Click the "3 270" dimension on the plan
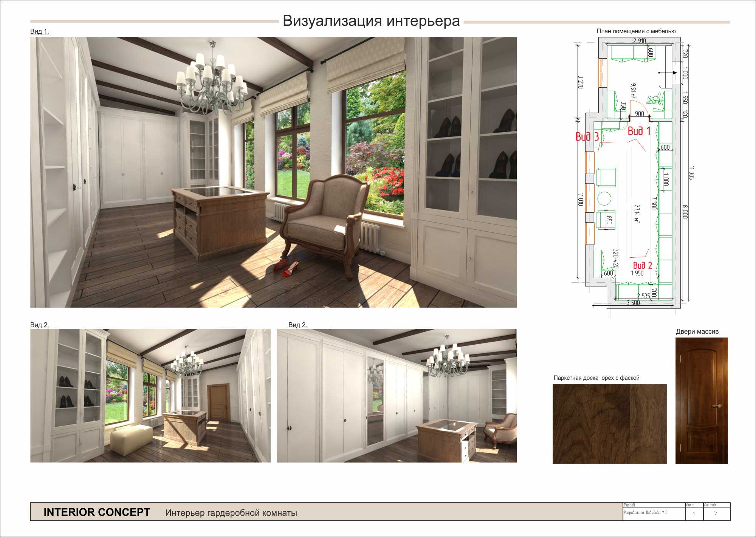This screenshot has width=756, height=537. pos(581,82)
